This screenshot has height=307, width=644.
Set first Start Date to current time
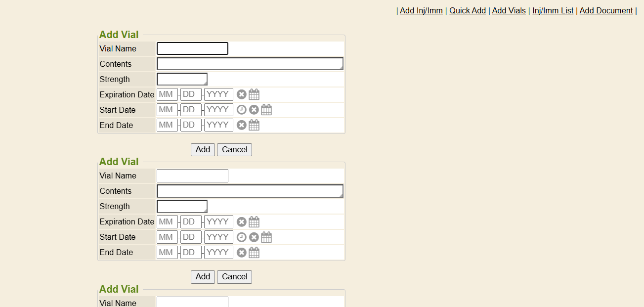[x=241, y=110]
